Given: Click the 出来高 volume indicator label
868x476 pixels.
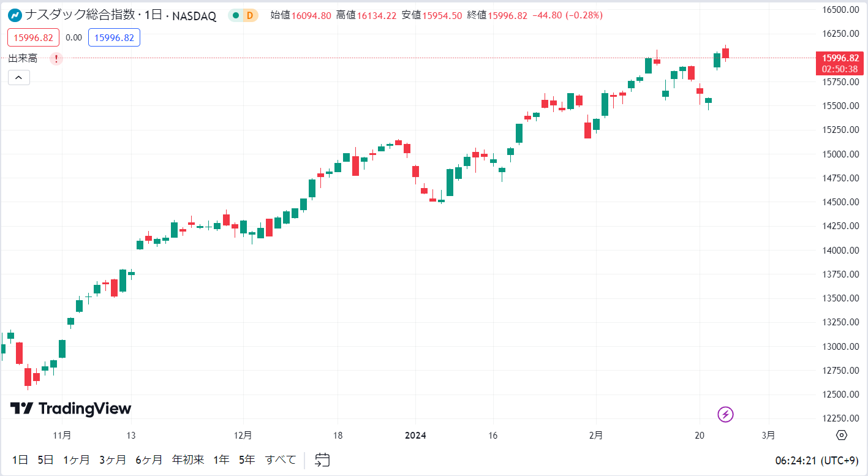Looking at the screenshot, I should pos(23,59).
